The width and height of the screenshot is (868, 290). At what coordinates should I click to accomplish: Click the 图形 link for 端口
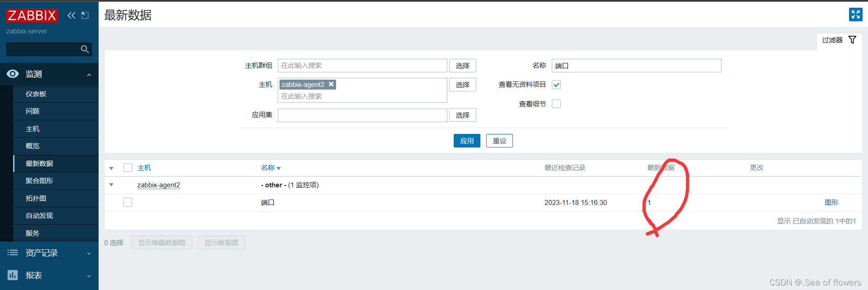pyautogui.click(x=831, y=202)
